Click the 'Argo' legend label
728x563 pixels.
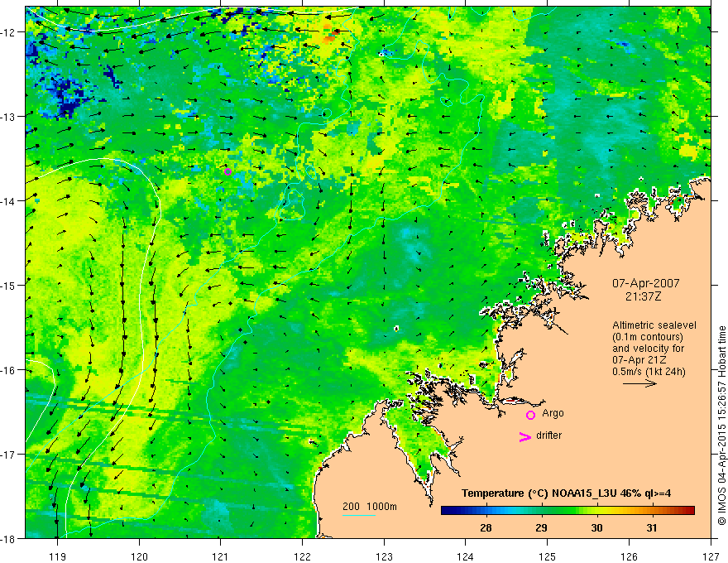click(553, 413)
